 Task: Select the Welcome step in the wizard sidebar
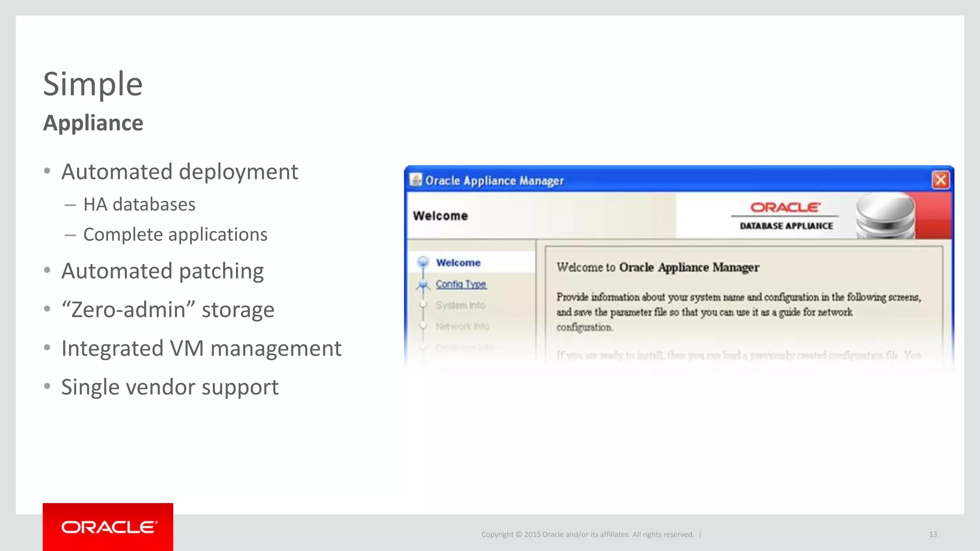click(458, 263)
